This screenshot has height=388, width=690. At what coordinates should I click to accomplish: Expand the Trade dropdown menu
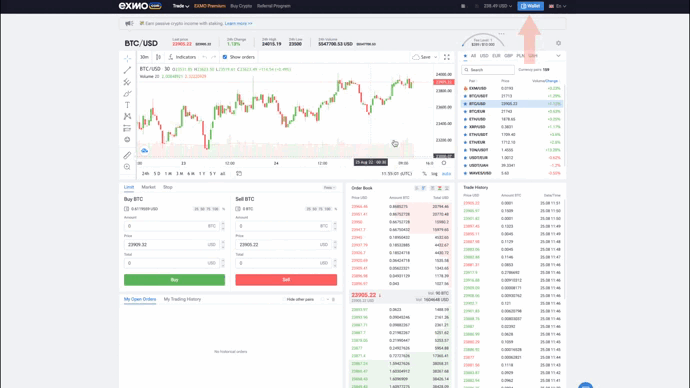point(180,6)
